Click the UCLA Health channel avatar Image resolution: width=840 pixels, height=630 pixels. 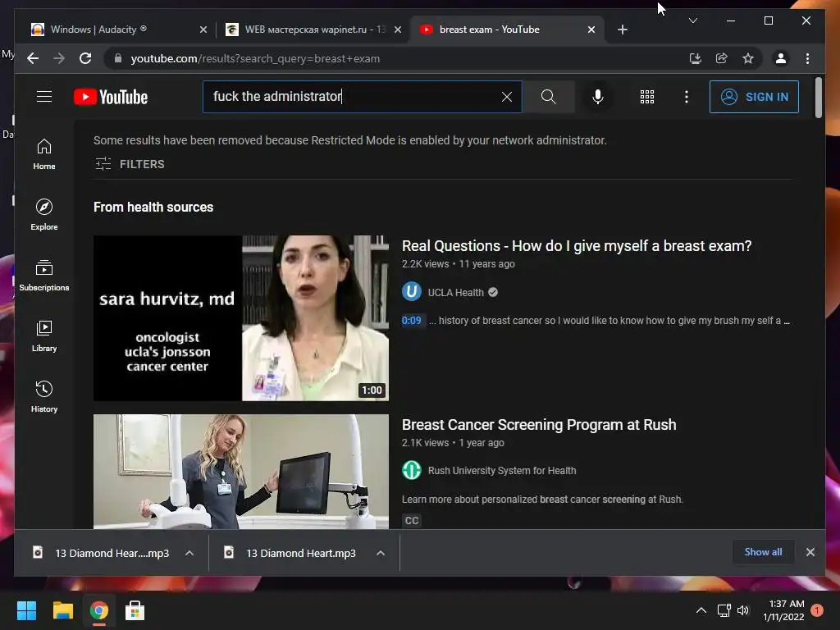pos(412,292)
